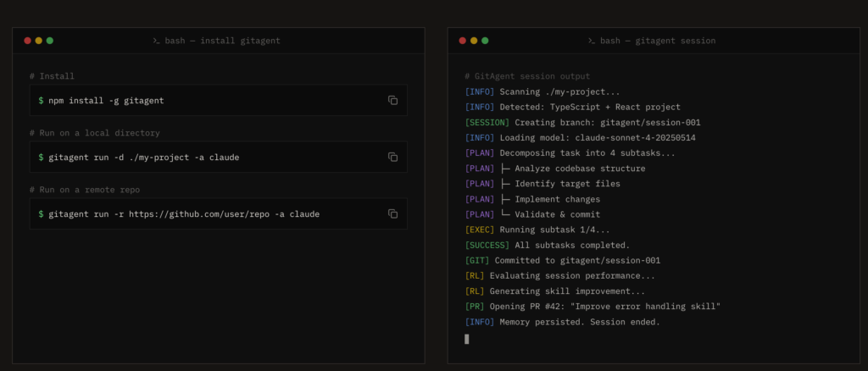Screen dimensions: 868x371
Task: Click the '# Run on a local directory' comment
Action: click(x=95, y=133)
